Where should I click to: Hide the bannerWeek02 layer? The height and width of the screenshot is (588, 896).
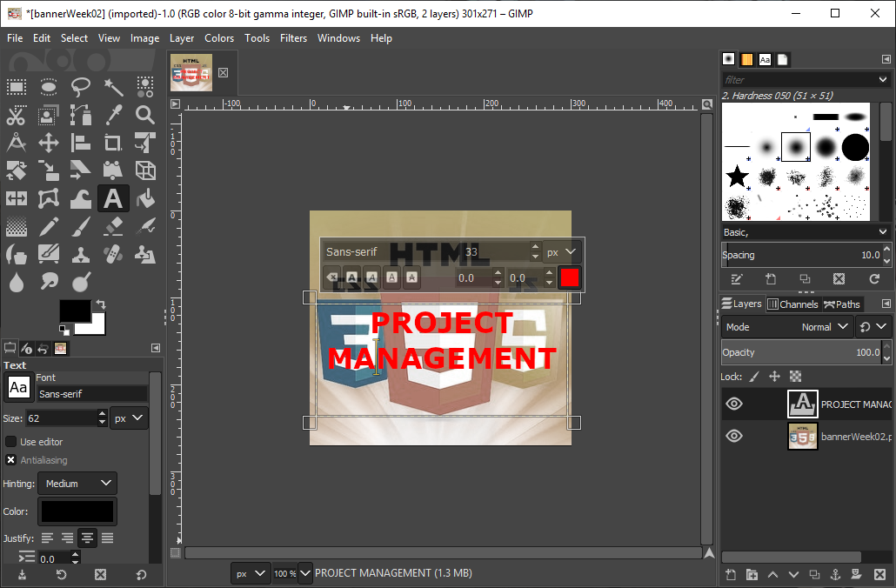(734, 436)
